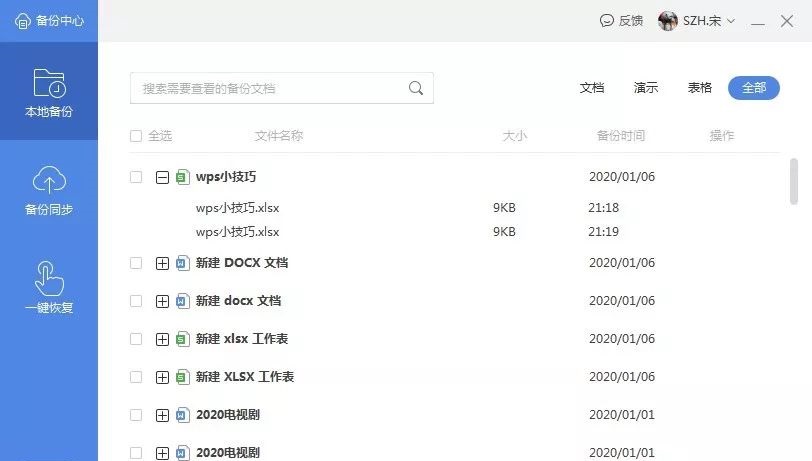Click the 反馈 feedback chat icon
This screenshot has width=812, height=461.
tap(606, 21)
